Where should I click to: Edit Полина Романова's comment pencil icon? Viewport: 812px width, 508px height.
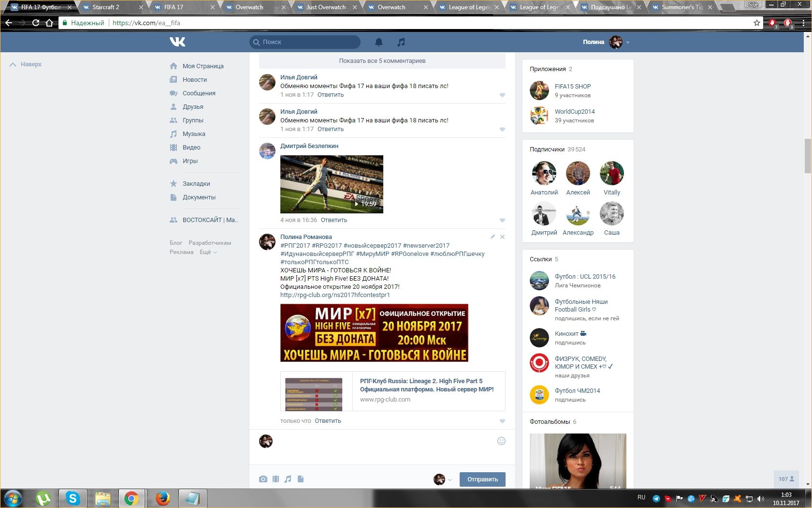click(493, 237)
